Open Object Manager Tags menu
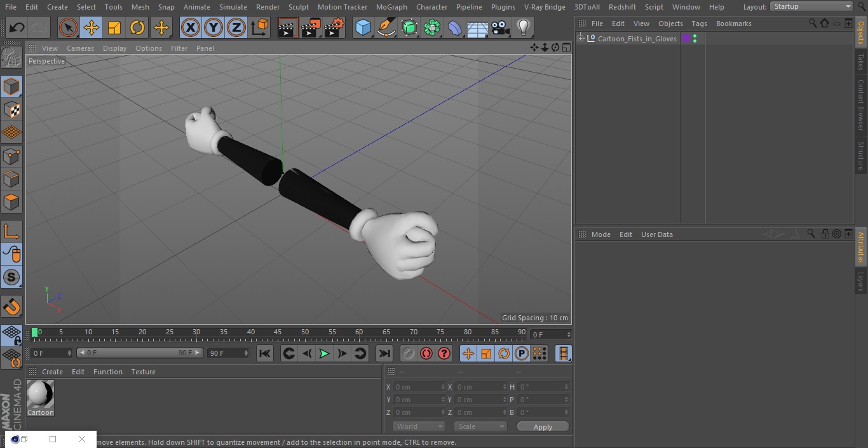This screenshot has width=868, height=448. pyautogui.click(x=699, y=24)
